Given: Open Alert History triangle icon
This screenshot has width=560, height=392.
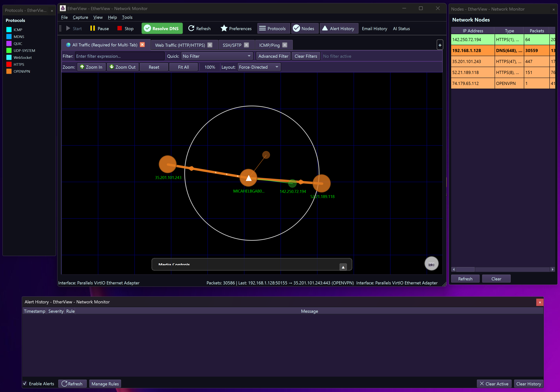Looking at the screenshot, I should [x=325, y=28].
